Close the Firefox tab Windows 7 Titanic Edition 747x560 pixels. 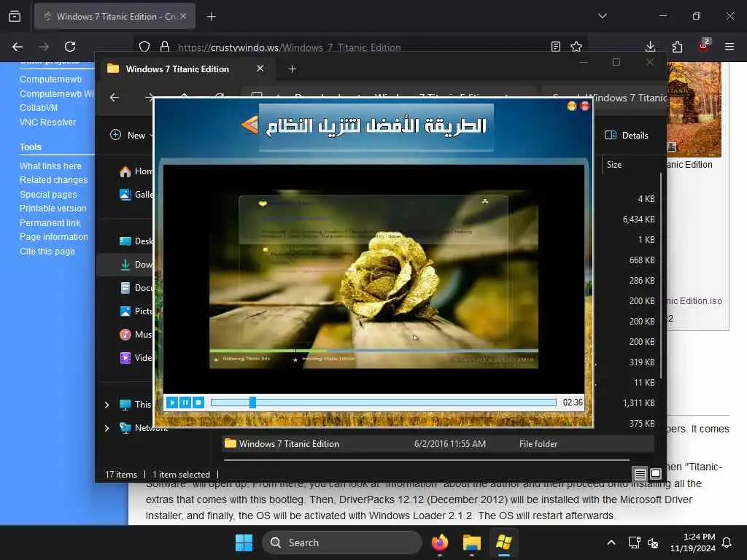point(183,16)
